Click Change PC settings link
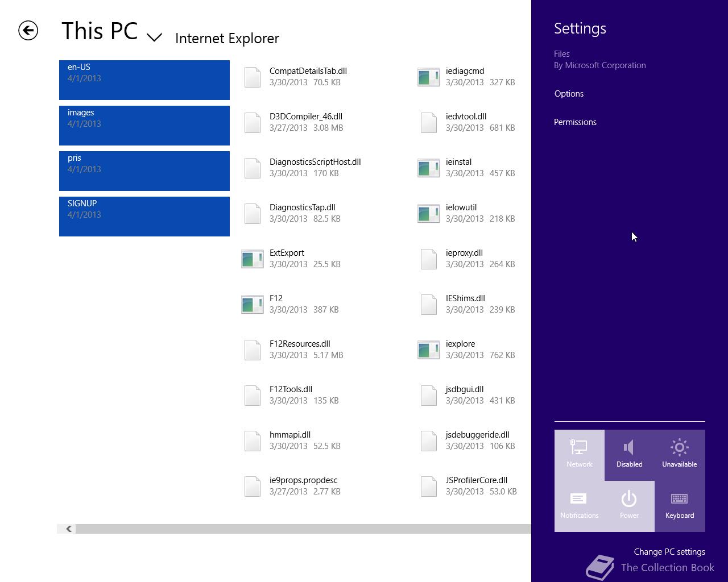Screen dimensions: 728x582 coord(669,552)
